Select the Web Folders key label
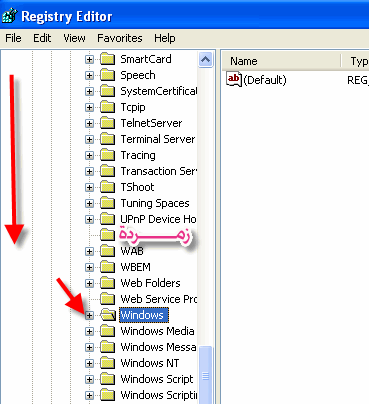Viewport: 369px width, 404px height. 150,283
